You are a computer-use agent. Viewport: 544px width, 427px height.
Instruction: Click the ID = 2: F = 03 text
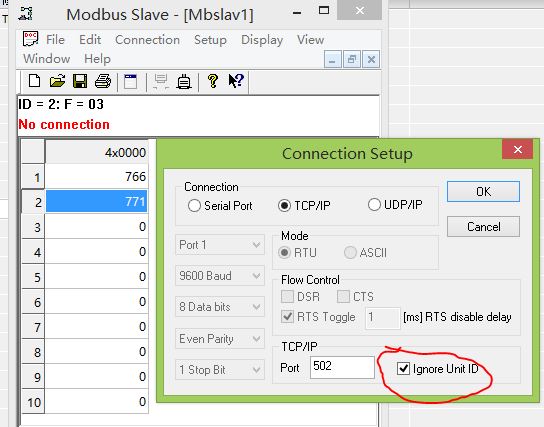coord(61,104)
